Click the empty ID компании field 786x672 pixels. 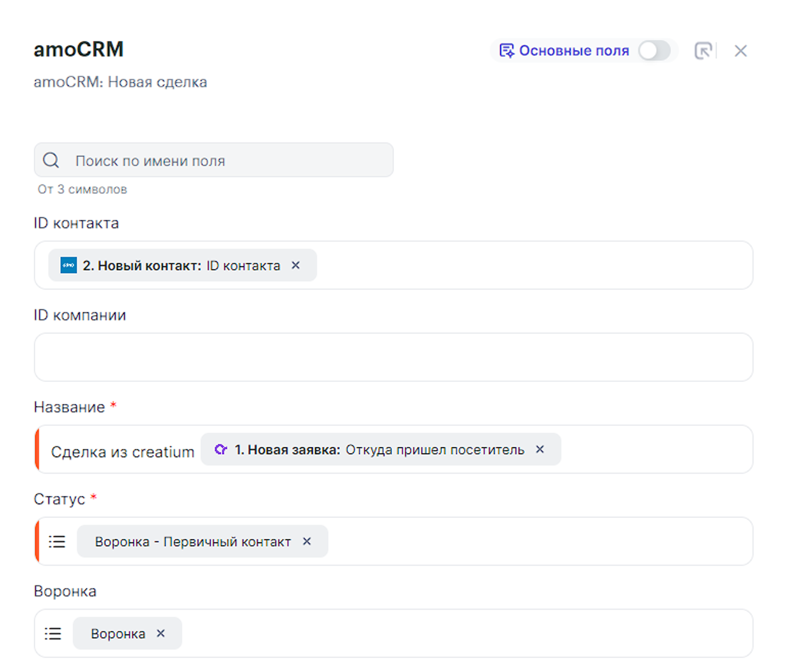[x=393, y=357]
